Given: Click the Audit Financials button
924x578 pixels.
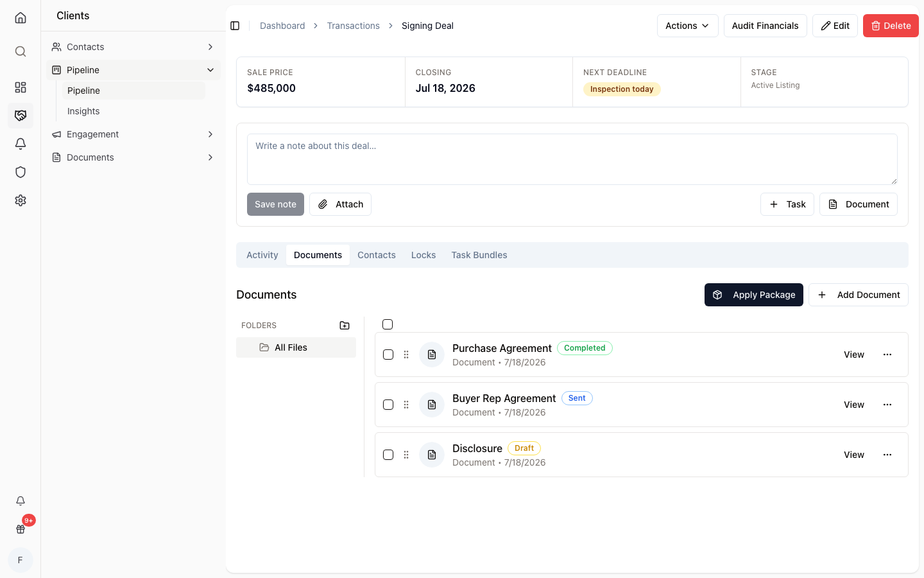Looking at the screenshot, I should tap(765, 26).
